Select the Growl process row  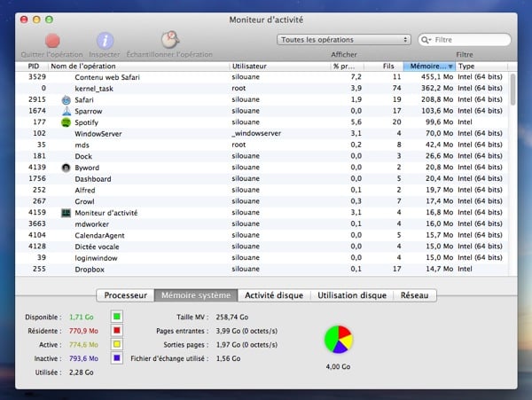262,201
